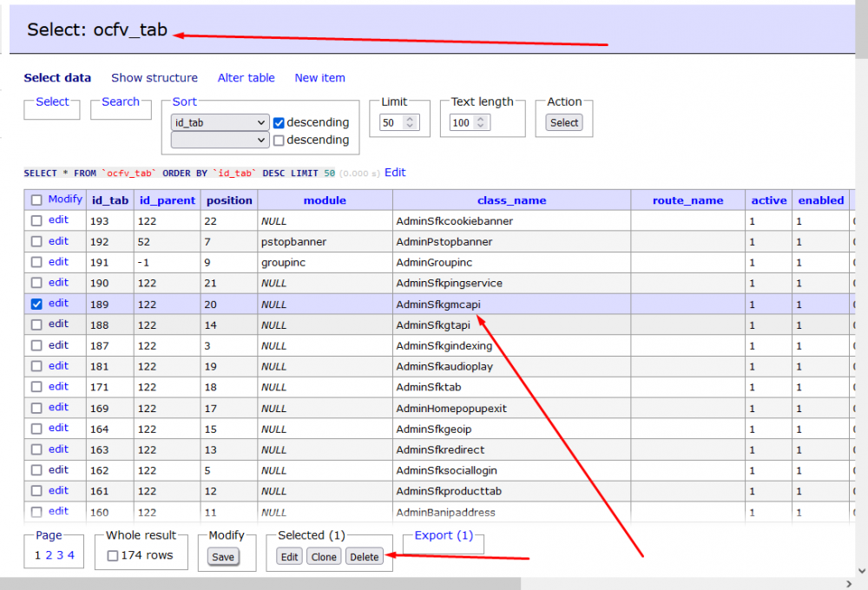Clone the selected row
The height and width of the screenshot is (590, 868).
tap(324, 557)
